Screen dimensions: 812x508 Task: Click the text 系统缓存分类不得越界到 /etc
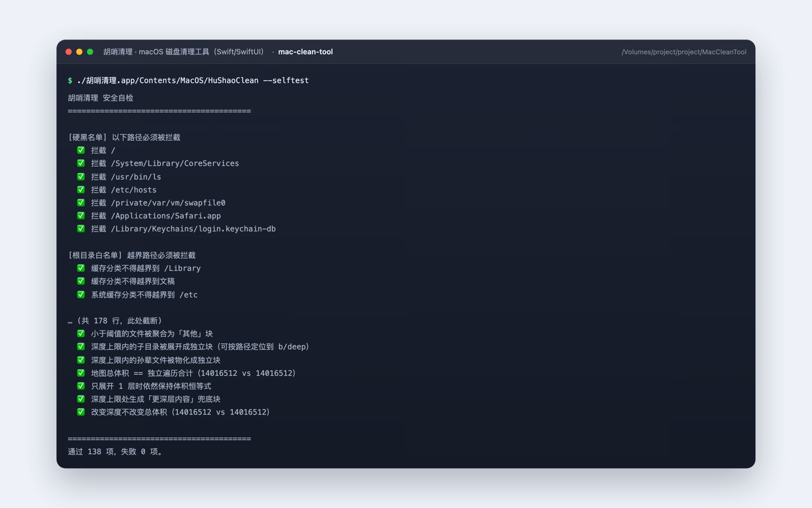[x=144, y=295]
